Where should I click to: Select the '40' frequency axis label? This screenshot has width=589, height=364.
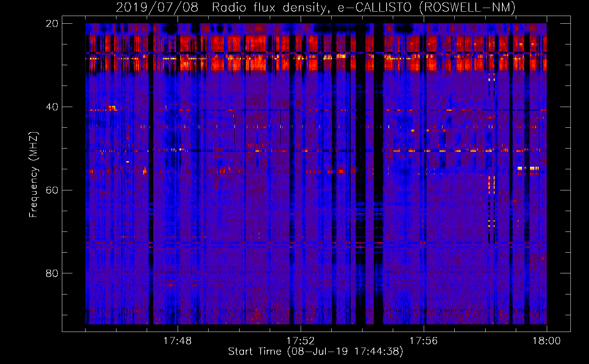(x=52, y=107)
